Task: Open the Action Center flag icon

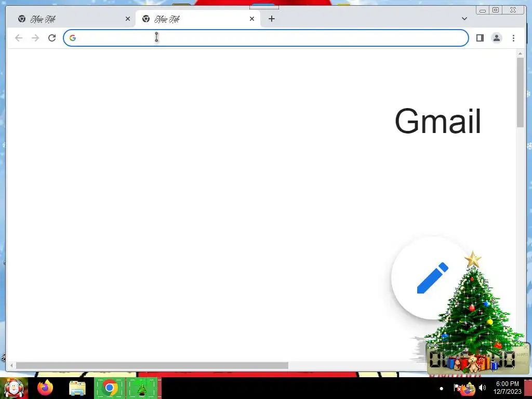Action: point(457,388)
